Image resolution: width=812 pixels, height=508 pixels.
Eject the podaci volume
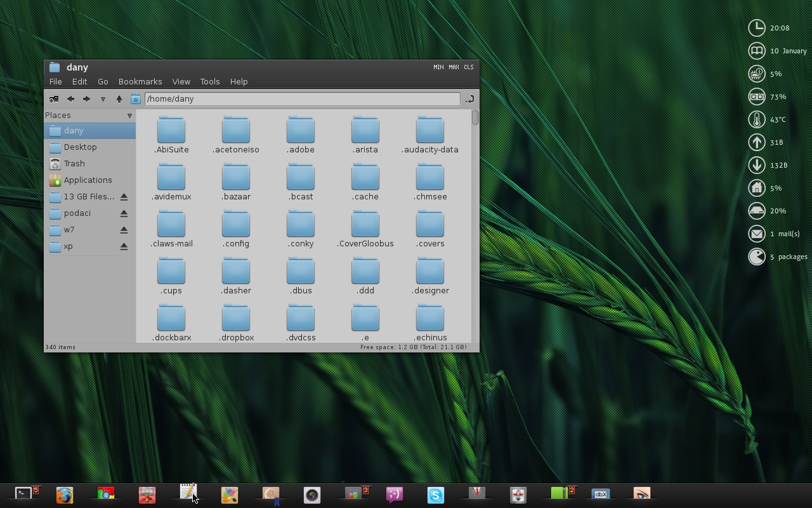pyautogui.click(x=124, y=213)
